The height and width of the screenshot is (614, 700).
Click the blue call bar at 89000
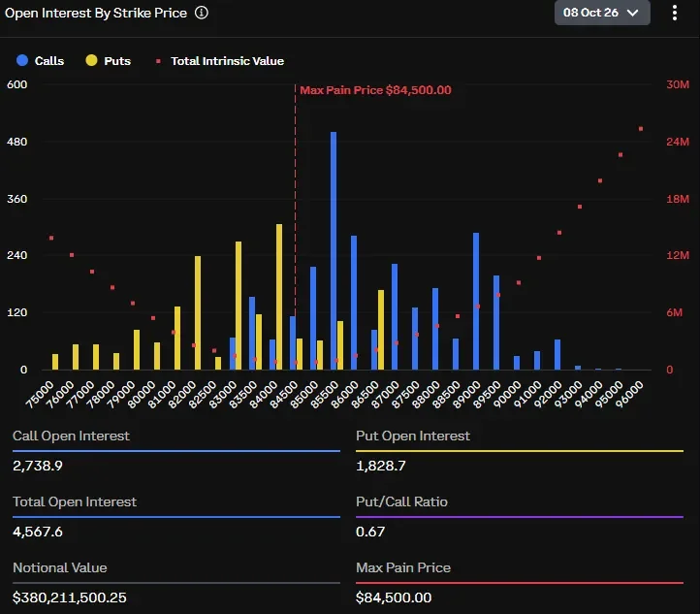click(x=476, y=301)
